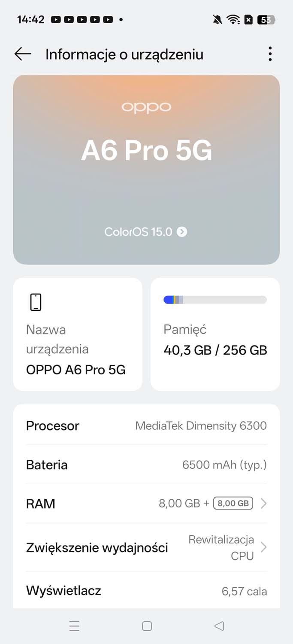Expand the RAM row chevron
293x644 pixels.
click(263, 503)
